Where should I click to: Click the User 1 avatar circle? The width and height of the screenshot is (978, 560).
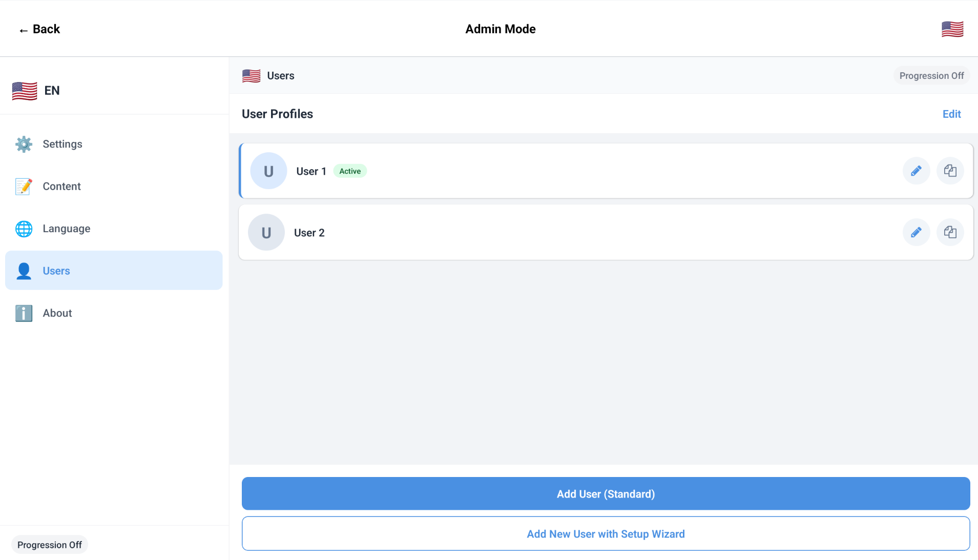coord(268,171)
